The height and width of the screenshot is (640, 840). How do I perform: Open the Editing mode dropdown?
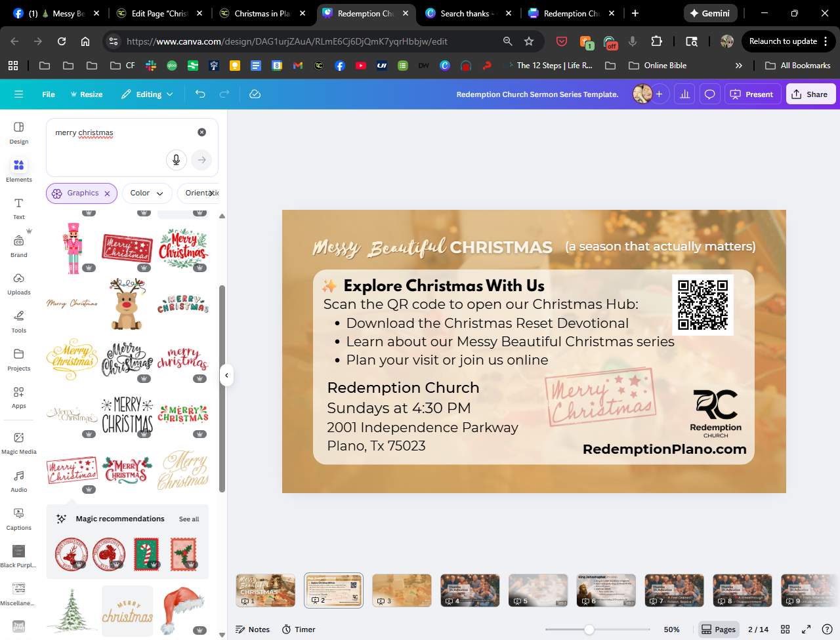(x=148, y=94)
